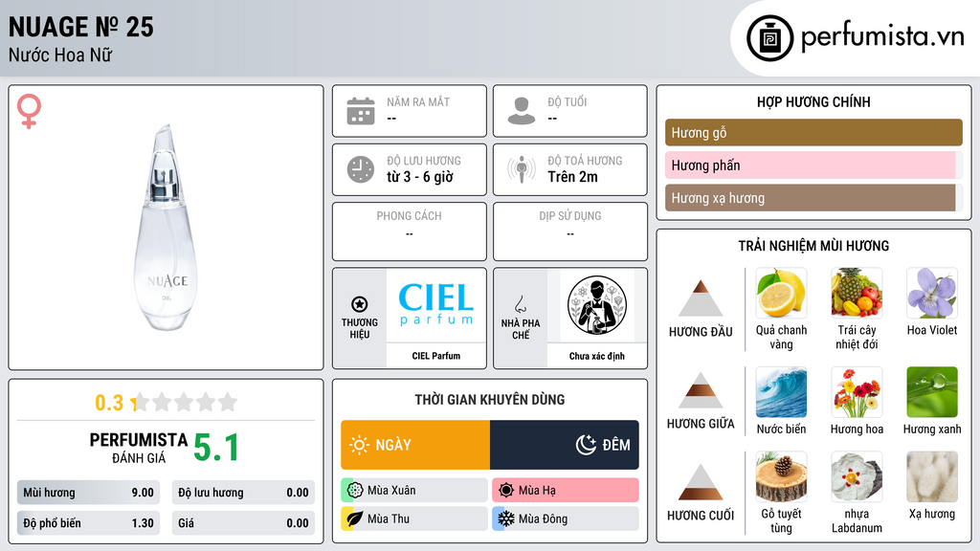Screen dimensions: 980x551
Task: Click the perfumista.vn bottle logo icon
Action: (x=769, y=38)
